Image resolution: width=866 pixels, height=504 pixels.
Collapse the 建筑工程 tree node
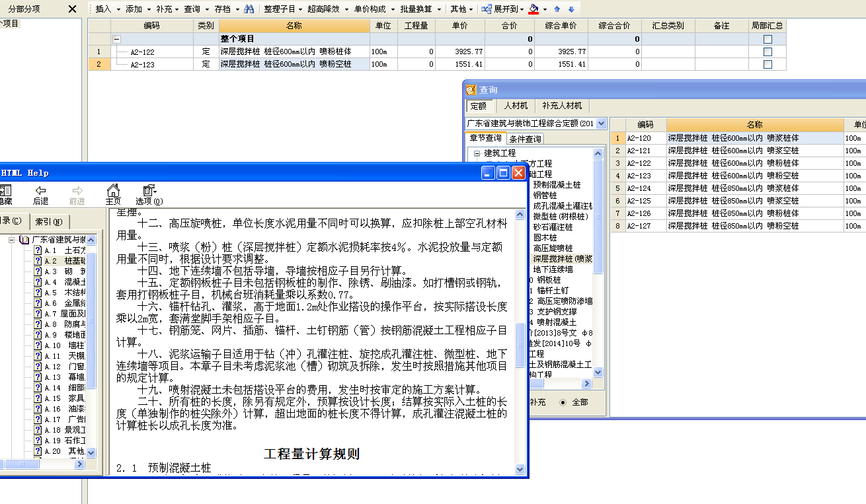tap(476, 153)
